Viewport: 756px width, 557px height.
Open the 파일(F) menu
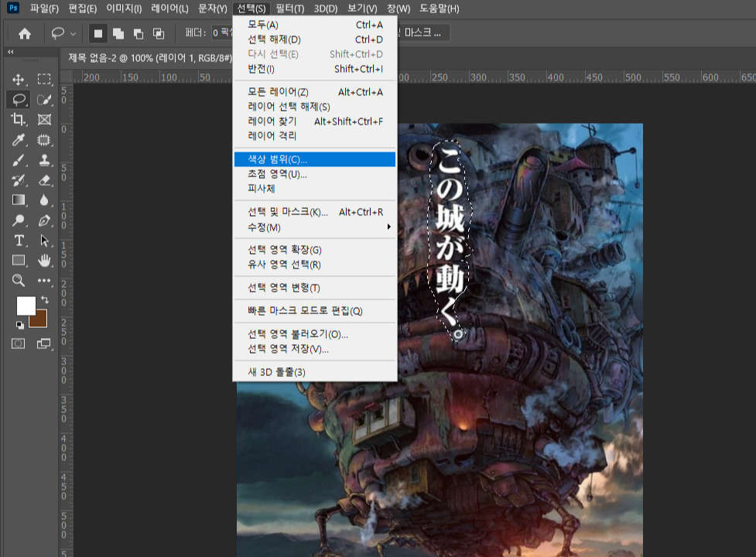44,9
